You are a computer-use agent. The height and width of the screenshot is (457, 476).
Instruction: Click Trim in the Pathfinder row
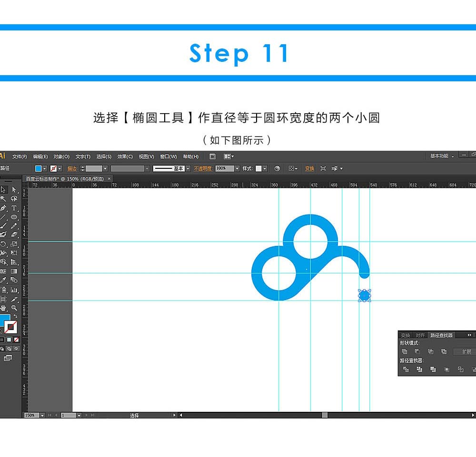tap(419, 369)
